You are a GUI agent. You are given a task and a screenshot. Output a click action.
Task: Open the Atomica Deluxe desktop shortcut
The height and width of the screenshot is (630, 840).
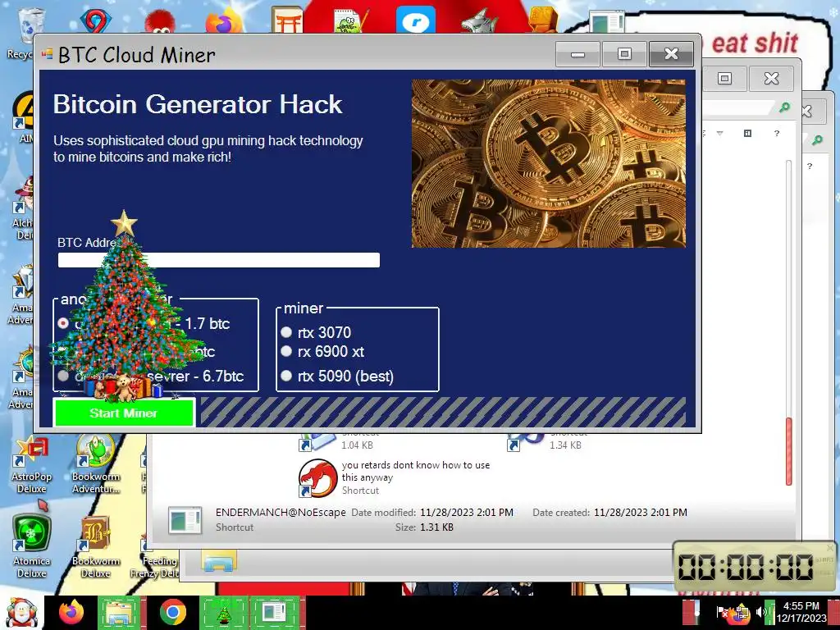point(32,546)
